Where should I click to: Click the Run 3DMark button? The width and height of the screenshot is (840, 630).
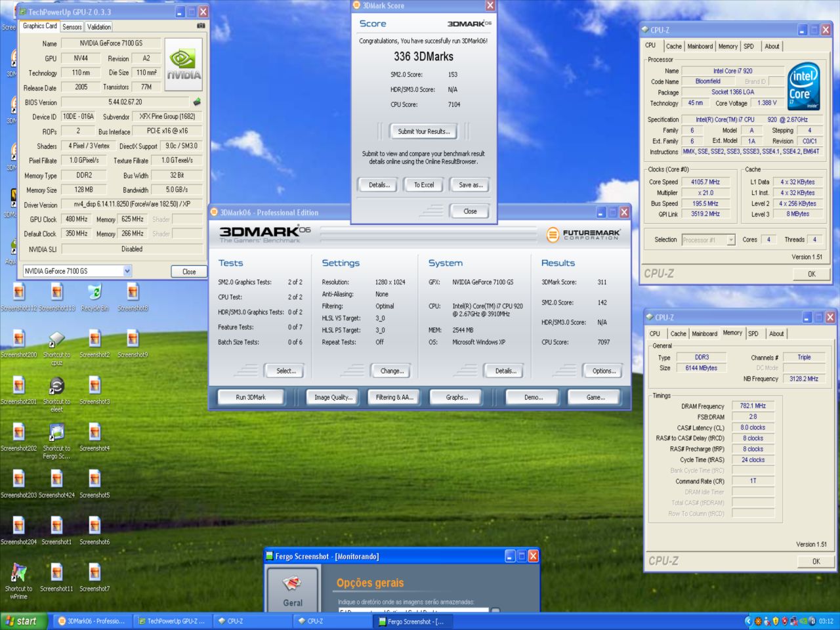click(x=251, y=398)
